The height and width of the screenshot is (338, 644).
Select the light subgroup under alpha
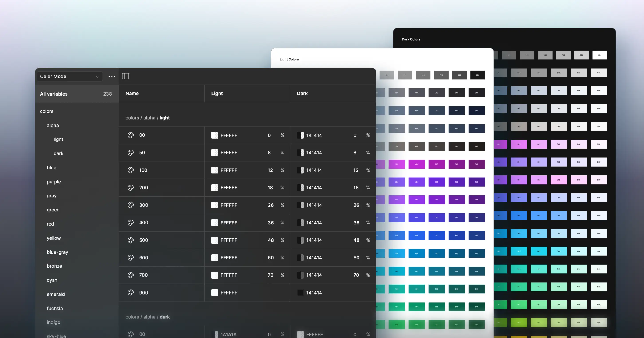[58, 139]
